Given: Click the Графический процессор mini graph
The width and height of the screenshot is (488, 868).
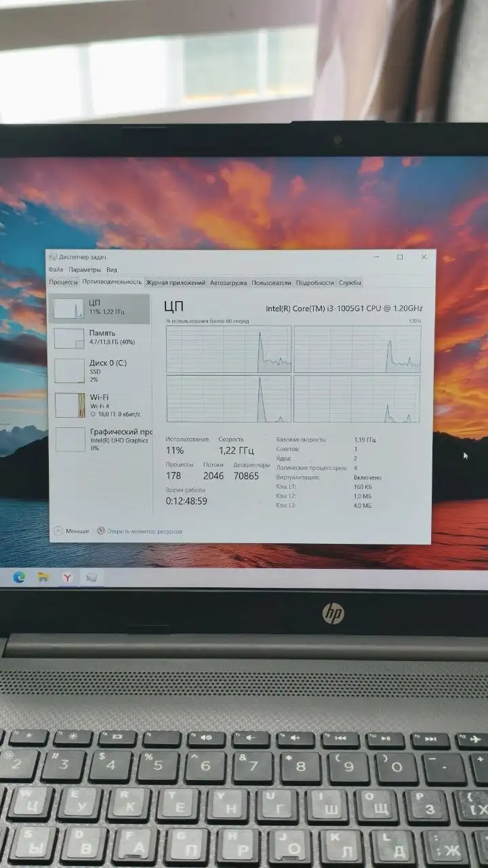Looking at the screenshot, I should pos(70,439).
